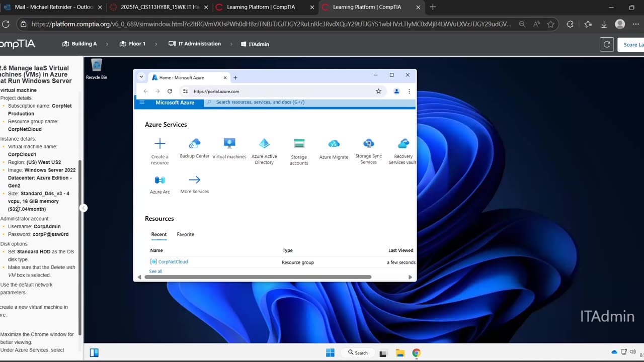Open Chrome from the simulated taskbar
The image size is (644, 362).
pyautogui.click(x=416, y=352)
